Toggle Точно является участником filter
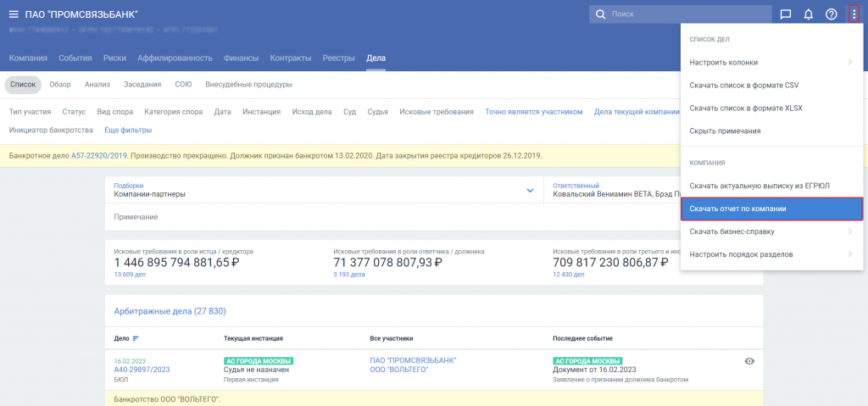 [534, 112]
